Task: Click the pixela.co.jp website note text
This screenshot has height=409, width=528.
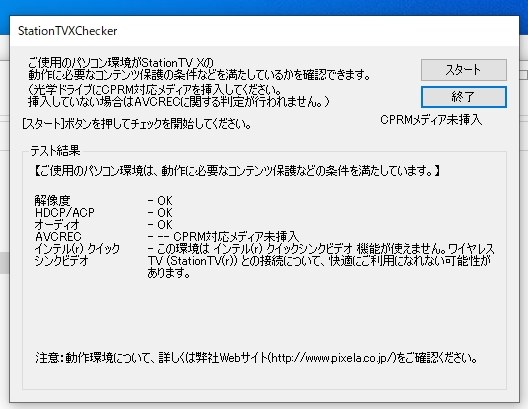Action: click(256, 357)
